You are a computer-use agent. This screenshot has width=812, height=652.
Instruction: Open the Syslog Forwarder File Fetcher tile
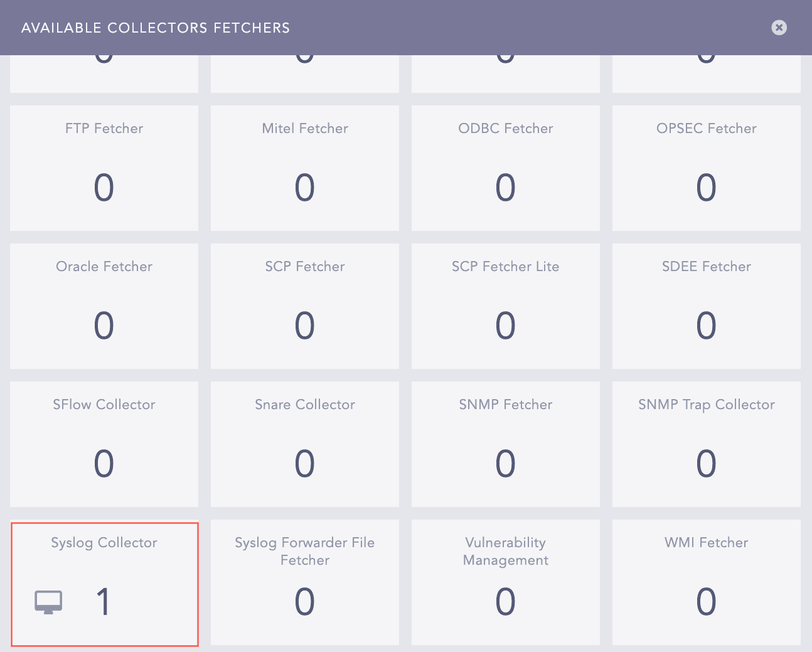coord(305,582)
